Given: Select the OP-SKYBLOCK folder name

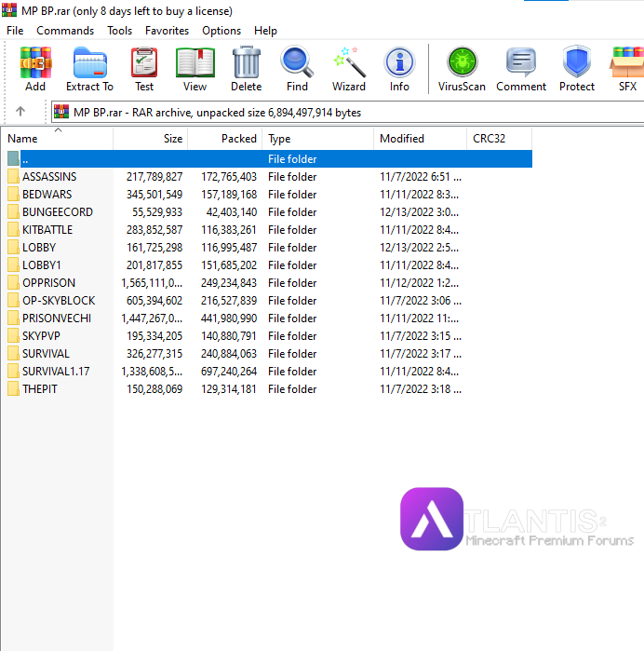Looking at the screenshot, I should coord(59,301).
